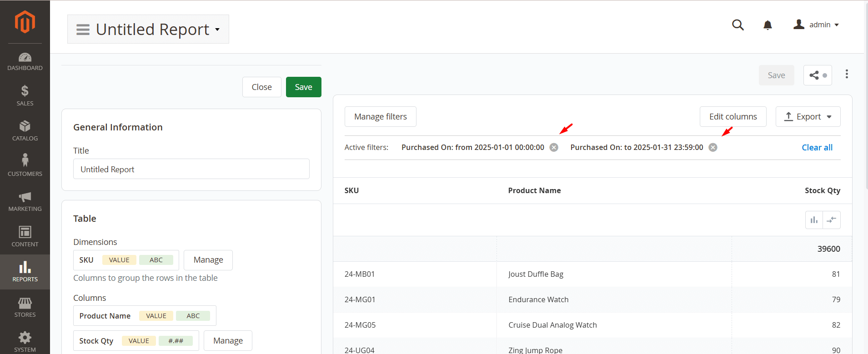868x354 pixels.
Task: Open the admin account dropdown
Action: tap(816, 25)
